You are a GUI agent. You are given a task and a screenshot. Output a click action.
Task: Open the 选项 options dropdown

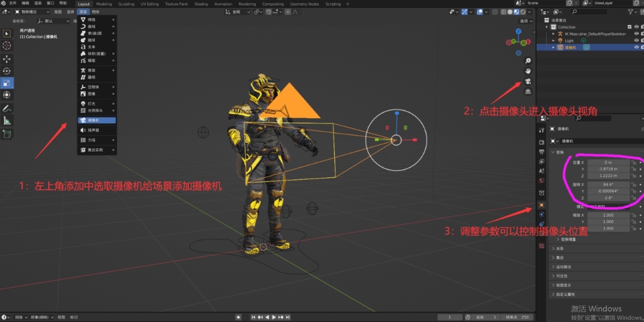pyautogui.click(x=526, y=21)
